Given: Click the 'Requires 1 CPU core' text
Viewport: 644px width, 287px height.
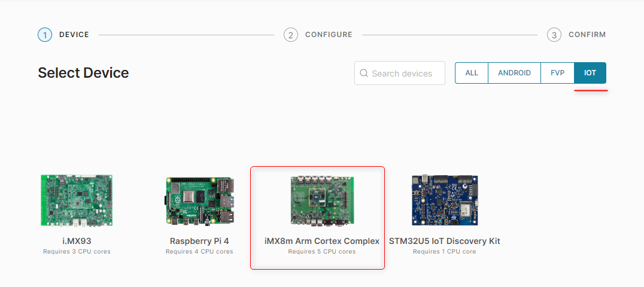Looking at the screenshot, I should pos(444,251).
